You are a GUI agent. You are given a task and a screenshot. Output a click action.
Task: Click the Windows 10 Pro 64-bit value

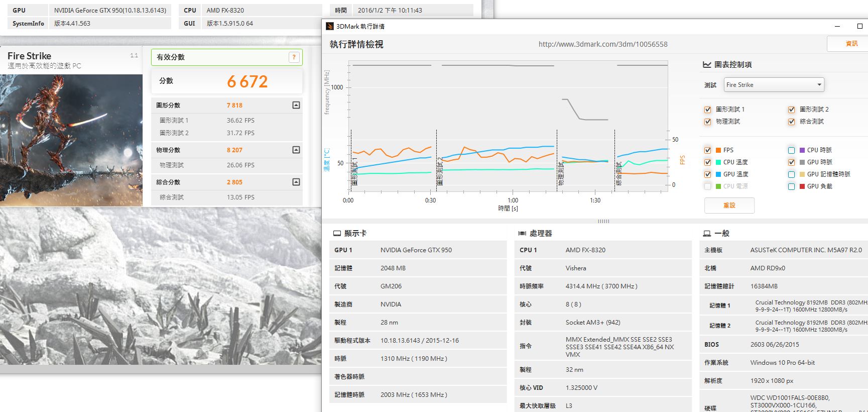tap(783, 363)
